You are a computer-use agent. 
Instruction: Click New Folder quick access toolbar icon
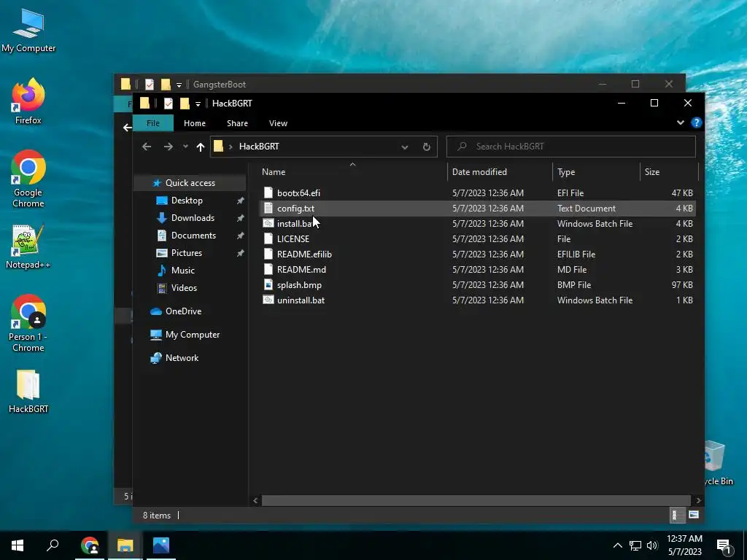pyautogui.click(x=185, y=104)
